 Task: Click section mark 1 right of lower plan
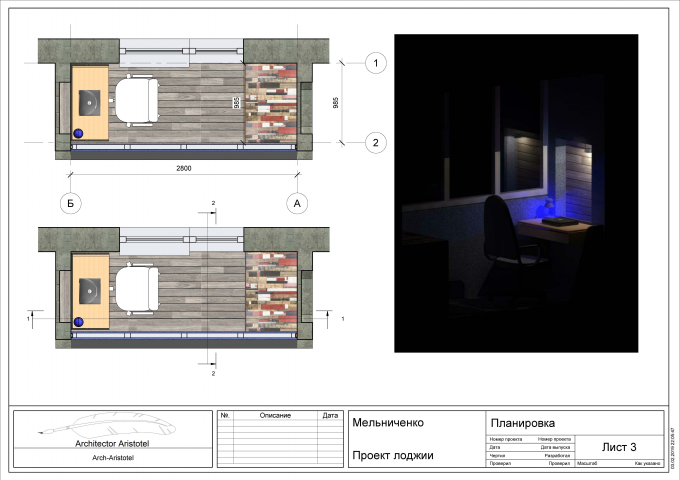(343, 319)
